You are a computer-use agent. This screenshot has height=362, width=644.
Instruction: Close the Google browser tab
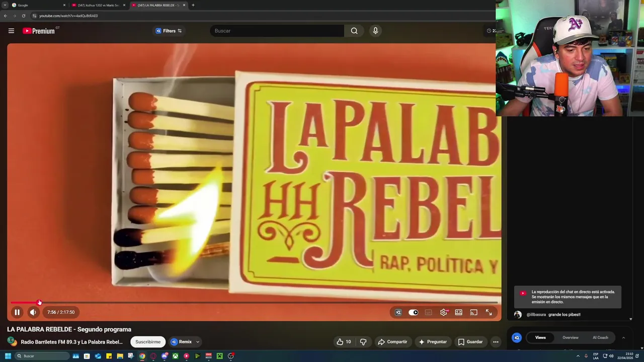[64, 5]
